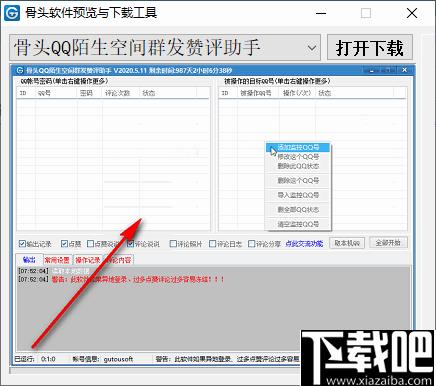
Task: Close the inner 骨头QQ陌生空间群发赞评助手 preview window
Action: point(404,70)
